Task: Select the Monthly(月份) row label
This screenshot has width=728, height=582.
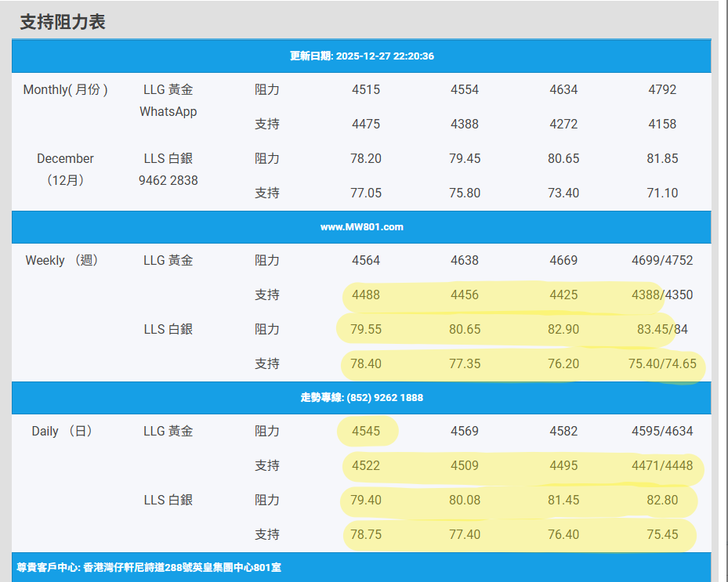Action: tap(66, 89)
